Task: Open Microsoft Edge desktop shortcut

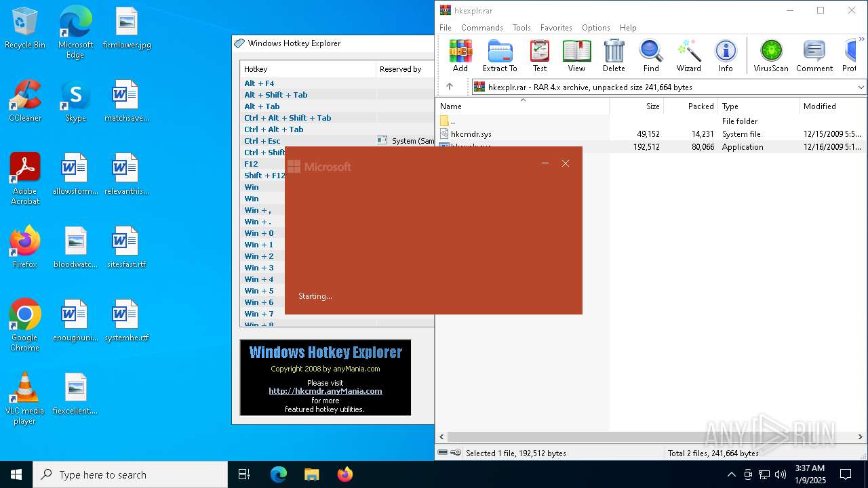Action: tap(75, 33)
